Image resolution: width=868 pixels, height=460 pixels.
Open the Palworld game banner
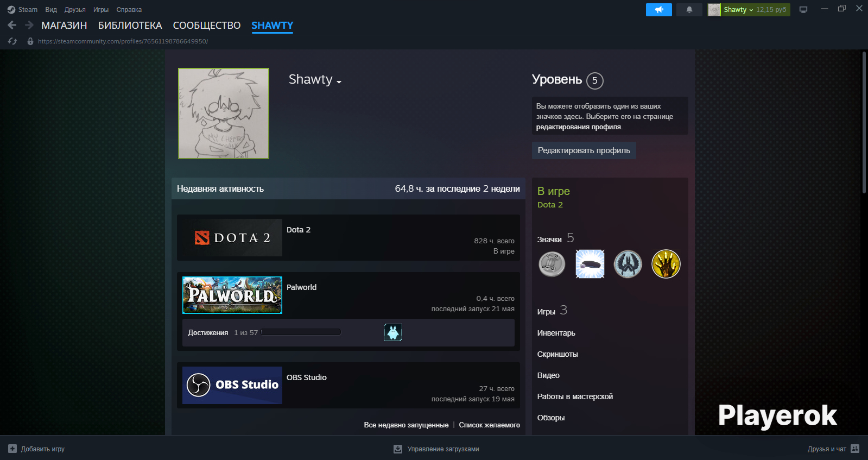pyautogui.click(x=232, y=295)
